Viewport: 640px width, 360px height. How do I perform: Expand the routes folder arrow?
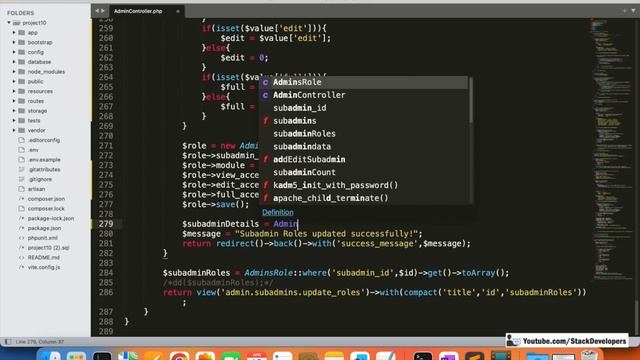click(14, 101)
